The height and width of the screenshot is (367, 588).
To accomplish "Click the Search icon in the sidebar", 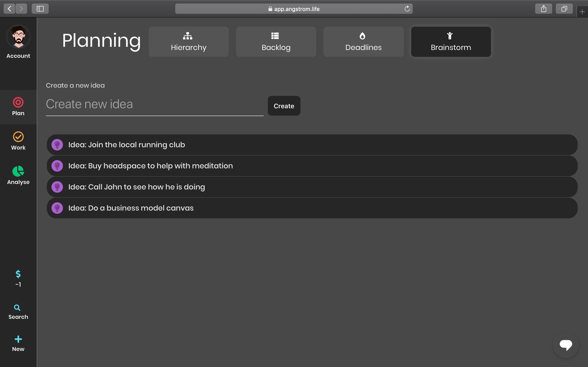I will [18, 311].
